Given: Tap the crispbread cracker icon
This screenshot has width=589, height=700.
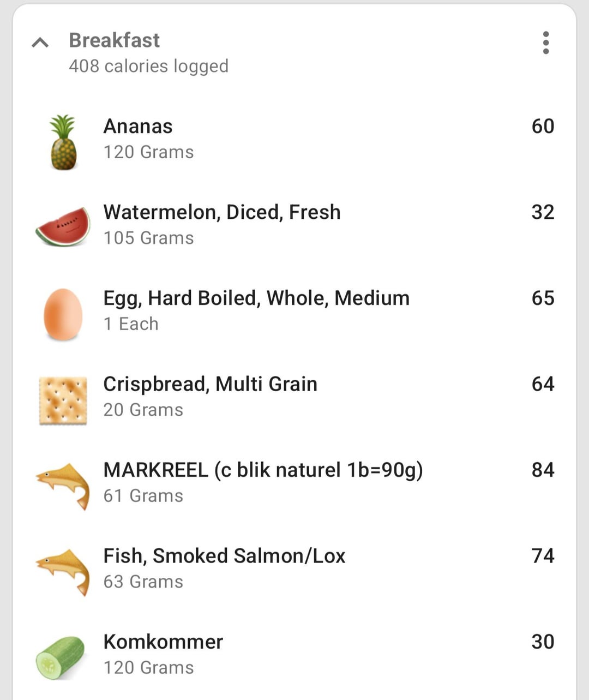Looking at the screenshot, I should click(63, 400).
